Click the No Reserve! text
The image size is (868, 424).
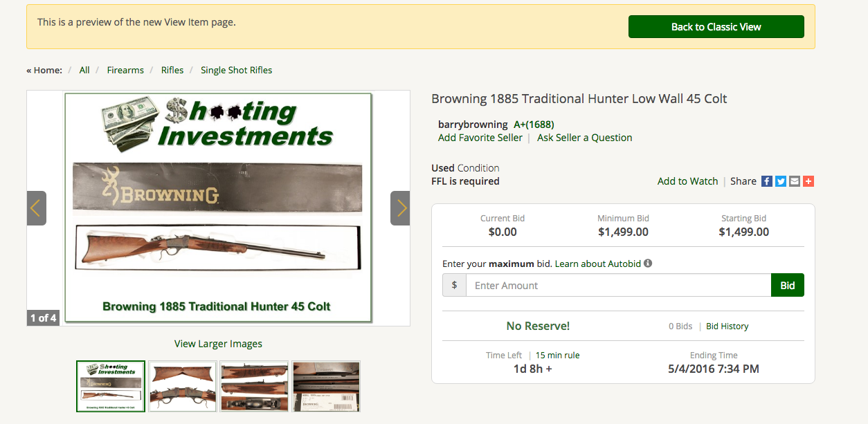point(538,326)
